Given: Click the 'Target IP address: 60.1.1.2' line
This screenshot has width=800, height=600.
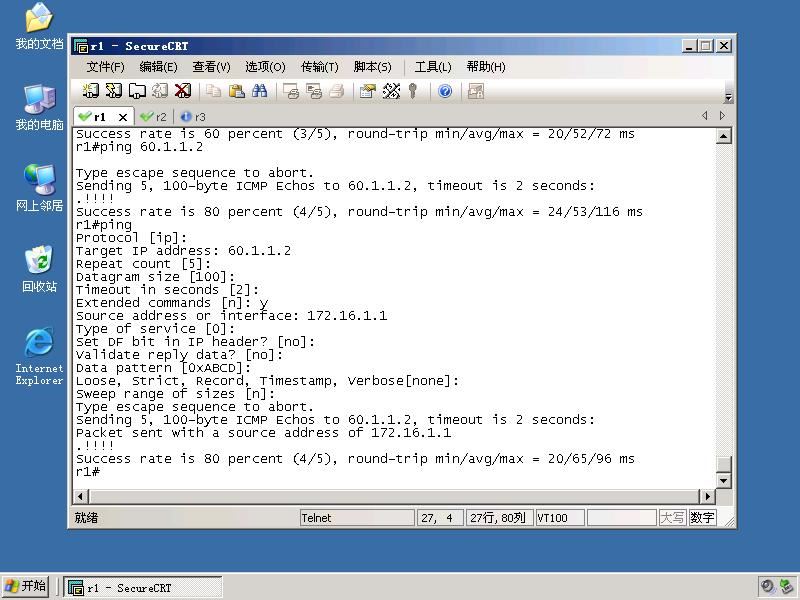Looking at the screenshot, I should tap(183, 251).
